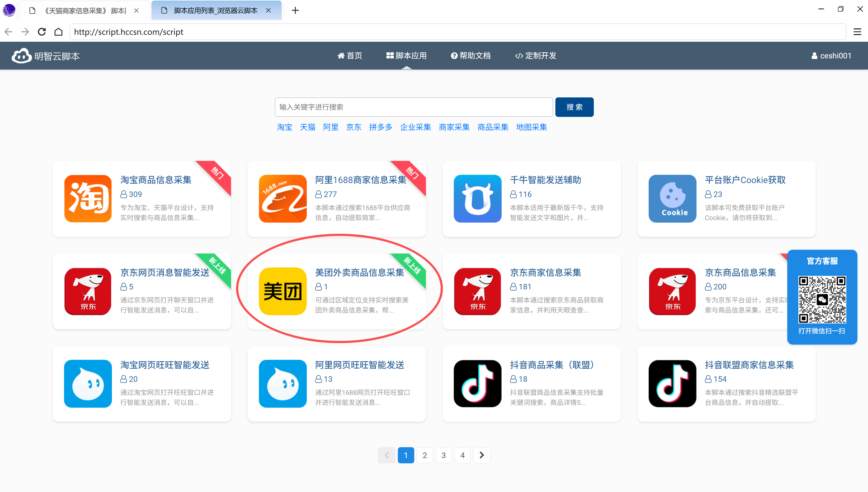The image size is (868, 492).
Task: Select the 脚本应用列表 browser tab
Action: pyautogui.click(x=216, y=11)
